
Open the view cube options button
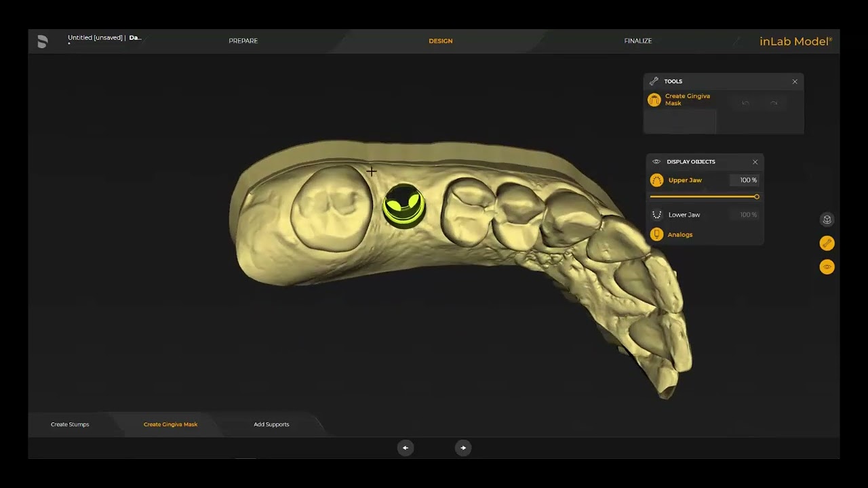click(827, 220)
